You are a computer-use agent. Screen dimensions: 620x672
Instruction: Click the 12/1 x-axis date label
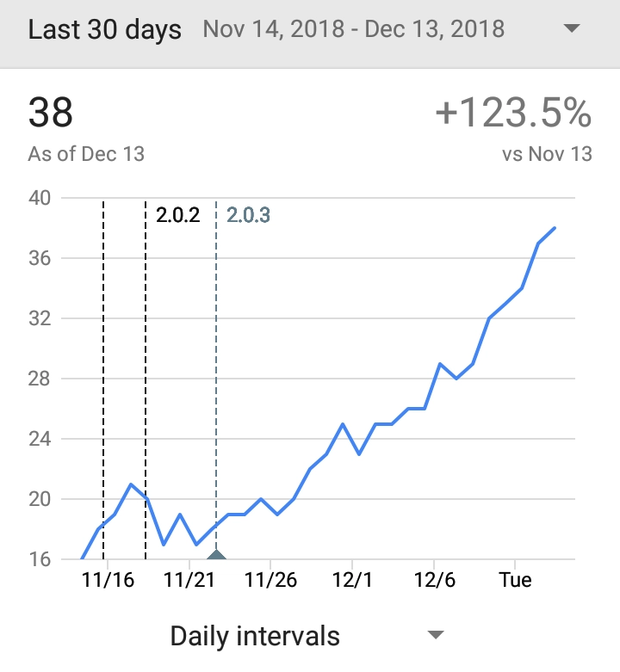(x=352, y=580)
